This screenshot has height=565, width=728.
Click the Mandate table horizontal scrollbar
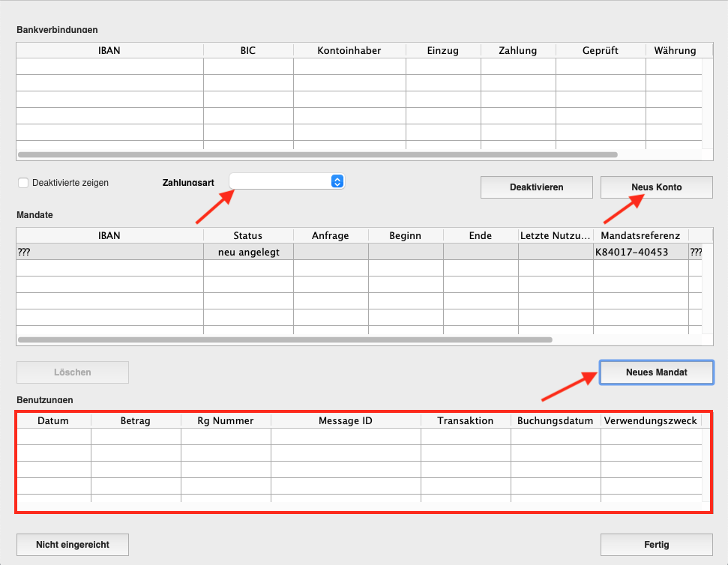point(285,339)
